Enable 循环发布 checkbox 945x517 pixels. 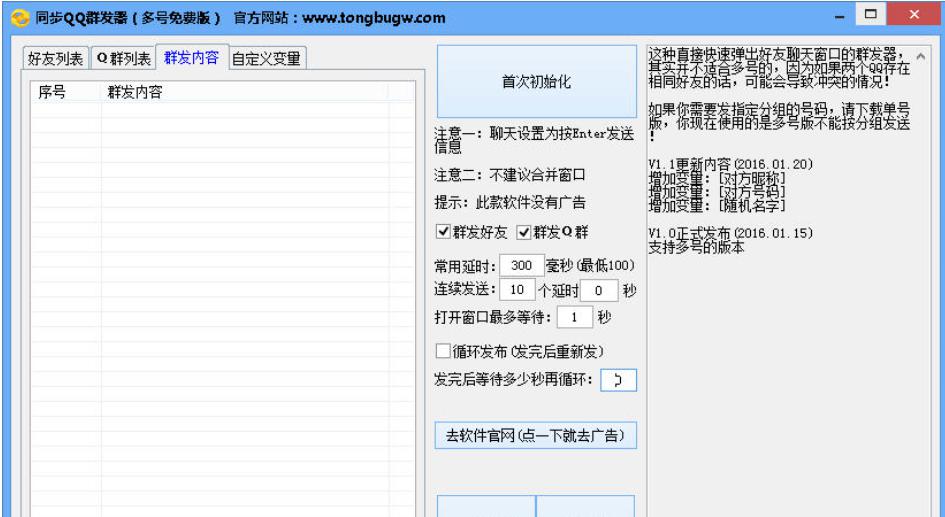tap(520, 351)
